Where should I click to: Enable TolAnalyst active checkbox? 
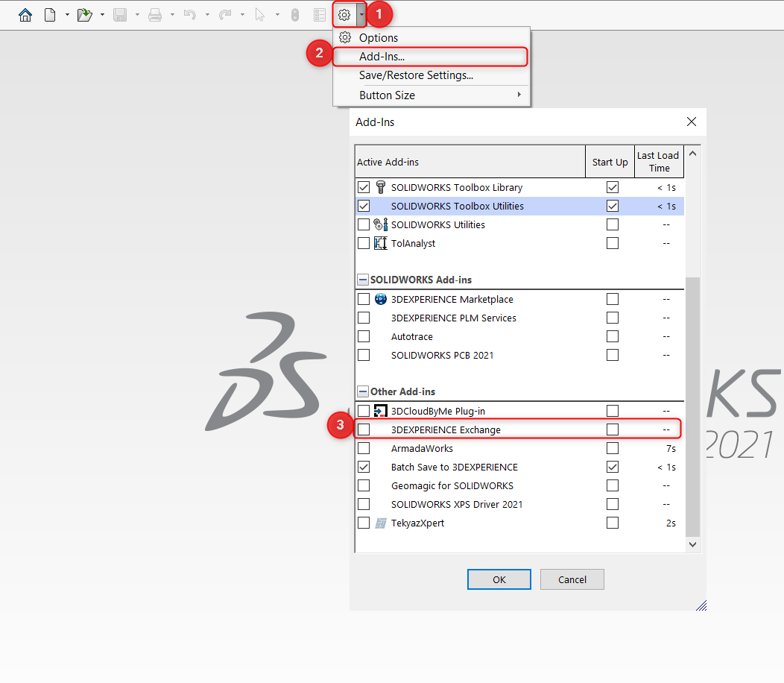pyautogui.click(x=364, y=243)
